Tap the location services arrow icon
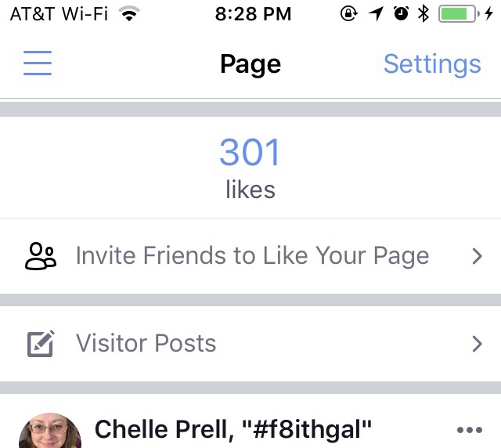 pos(376,13)
